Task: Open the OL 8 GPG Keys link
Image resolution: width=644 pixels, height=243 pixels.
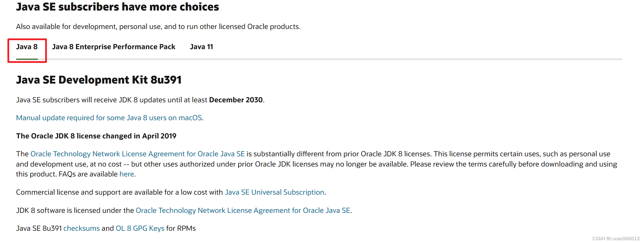Action: coord(140,228)
